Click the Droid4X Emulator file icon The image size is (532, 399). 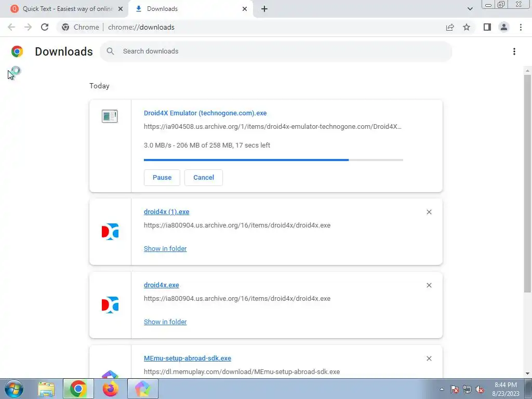point(110,116)
